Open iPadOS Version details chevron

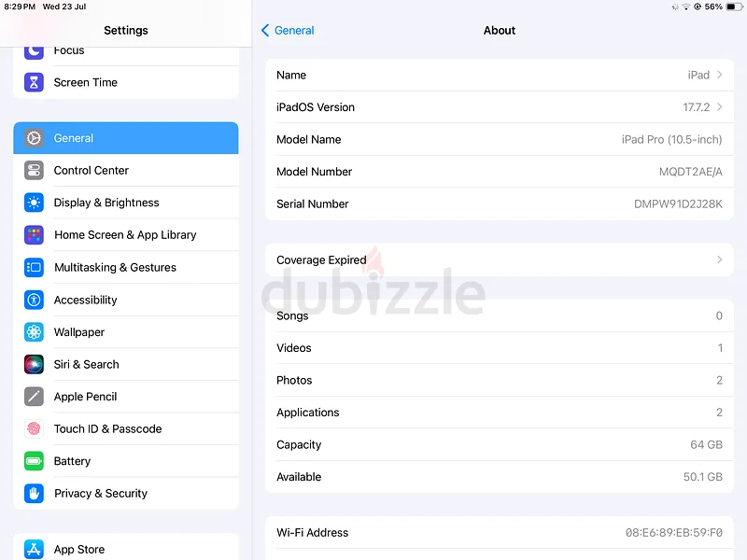(x=719, y=107)
